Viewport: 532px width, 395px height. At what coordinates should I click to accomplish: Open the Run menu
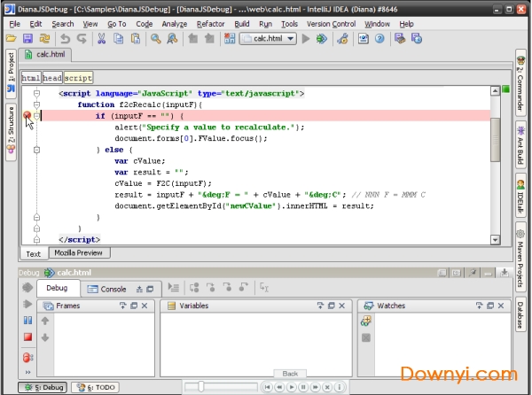pos(265,24)
